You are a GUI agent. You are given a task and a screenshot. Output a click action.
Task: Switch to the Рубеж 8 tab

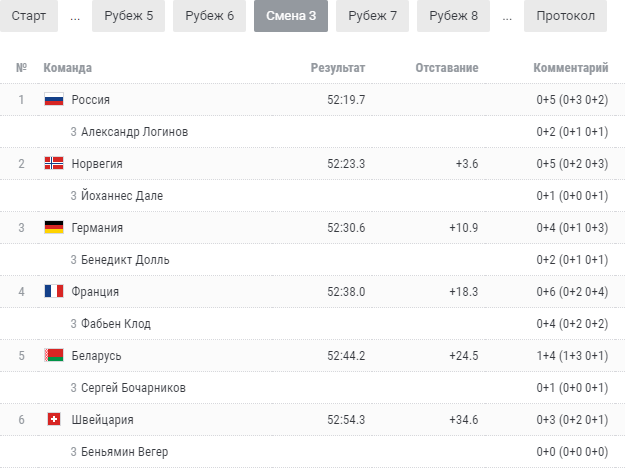tap(453, 16)
